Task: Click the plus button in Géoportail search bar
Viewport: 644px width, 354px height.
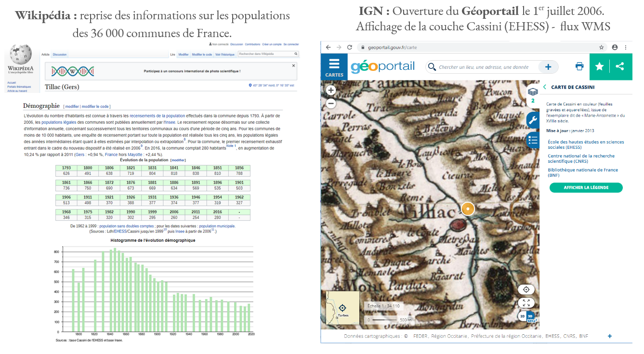Action: pyautogui.click(x=548, y=67)
